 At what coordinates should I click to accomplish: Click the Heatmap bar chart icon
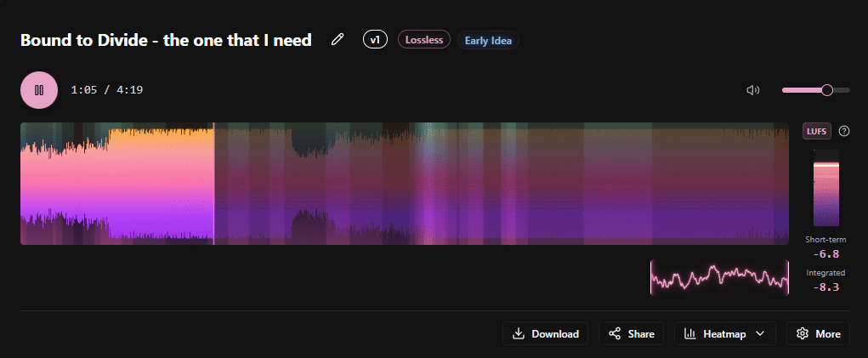[x=690, y=334]
